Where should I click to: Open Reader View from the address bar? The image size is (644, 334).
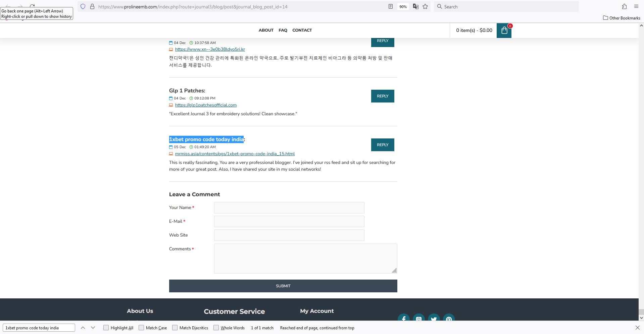click(x=390, y=6)
